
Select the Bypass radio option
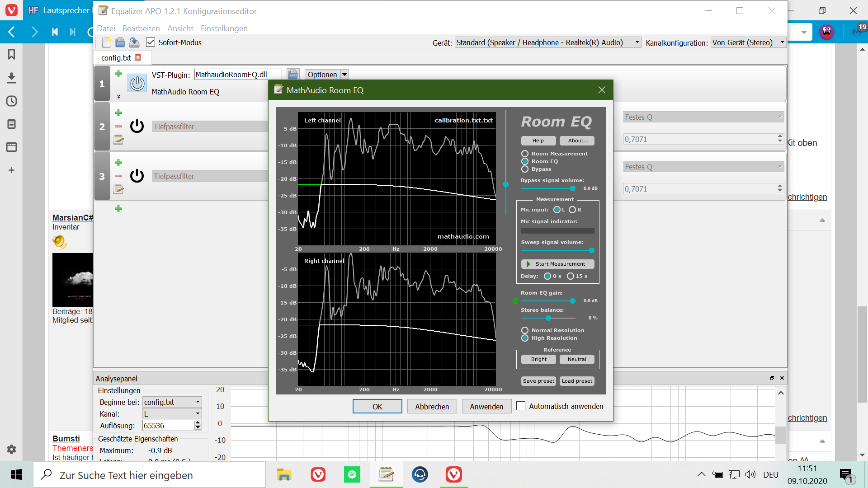click(525, 169)
